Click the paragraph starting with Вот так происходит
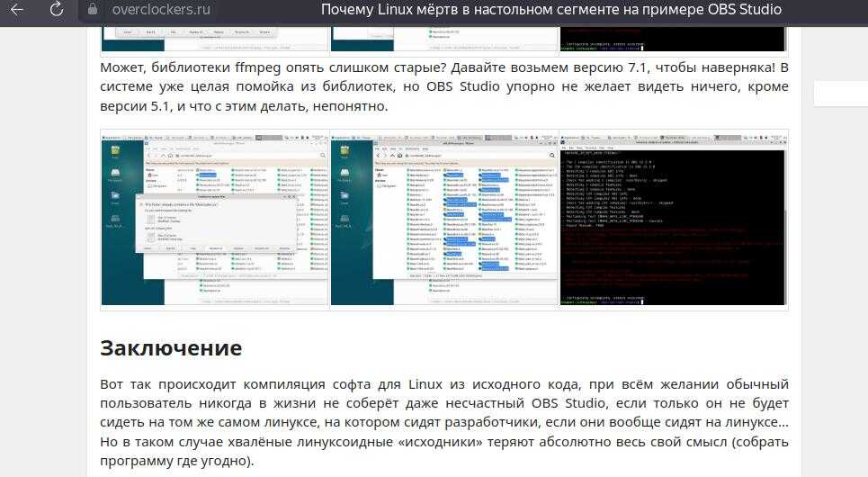This screenshot has width=868, height=477. pyautogui.click(x=444, y=422)
